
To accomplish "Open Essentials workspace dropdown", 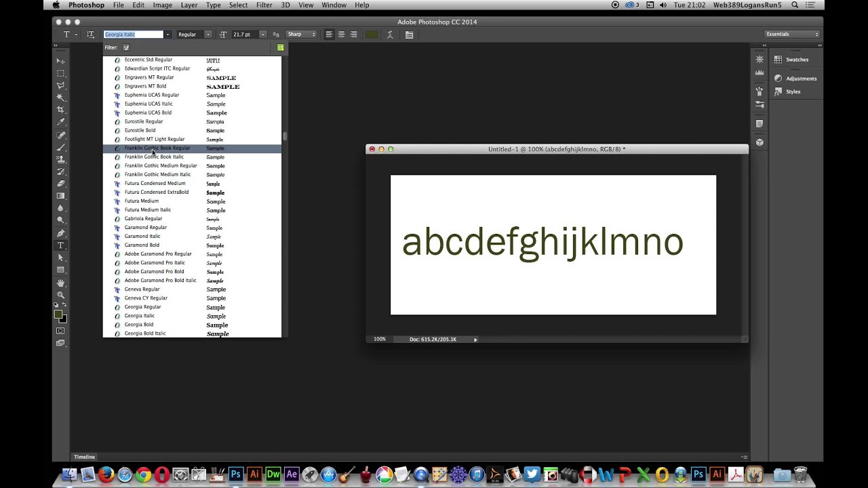I will tap(791, 34).
